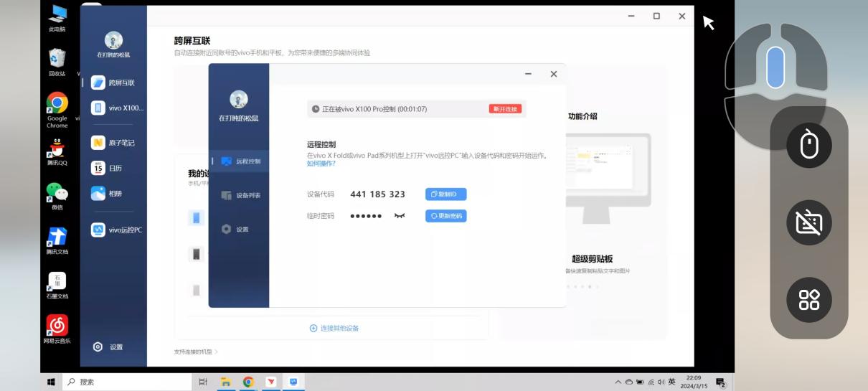868x391 pixels.
Task: Open 网易云音乐 desktop shortcut
Action: coord(57,329)
